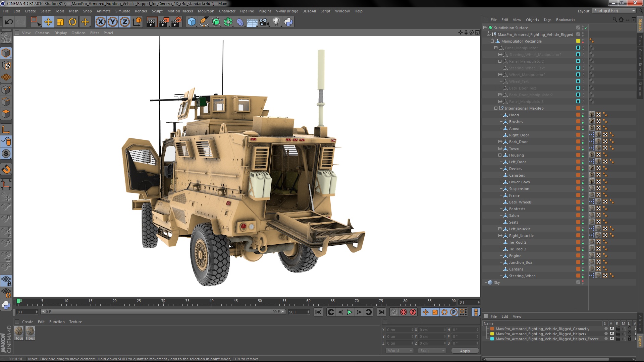Image resolution: width=644 pixels, height=362 pixels.
Task: Render view with clapperboard icon
Action: [x=152, y=22]
